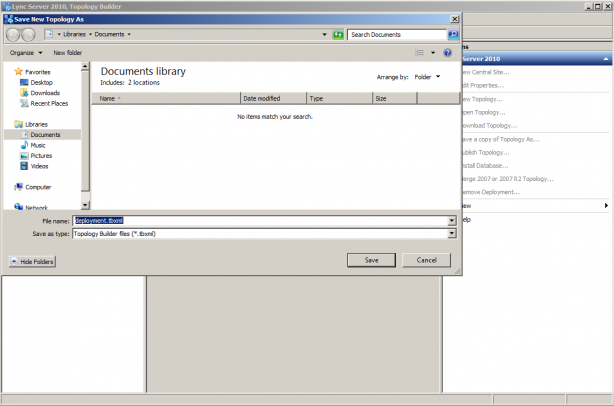Open the Organize menu
This screenshot has width=614, height=406.
tap(26, 52)
